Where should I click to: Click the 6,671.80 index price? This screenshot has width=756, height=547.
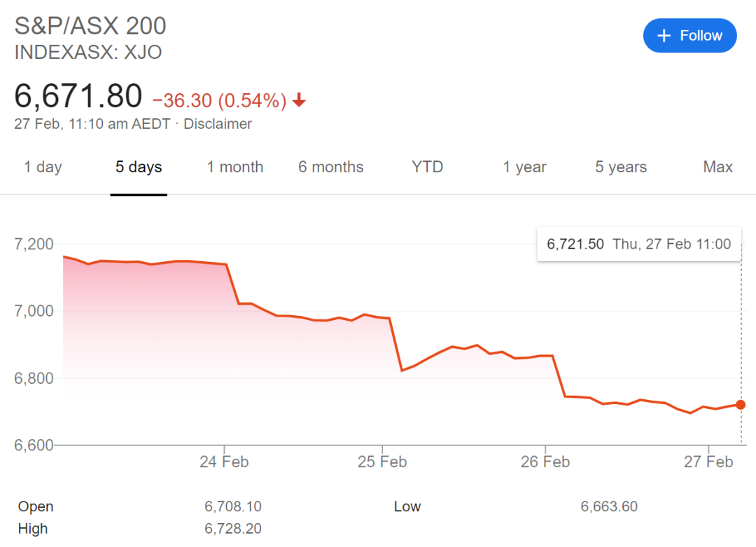tap(78, 96)
